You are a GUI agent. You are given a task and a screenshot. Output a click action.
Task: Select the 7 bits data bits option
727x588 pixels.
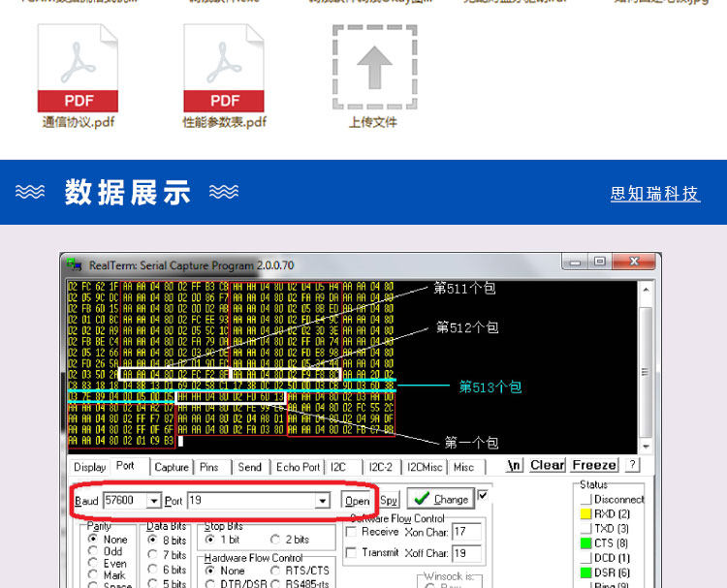(152, 554)
